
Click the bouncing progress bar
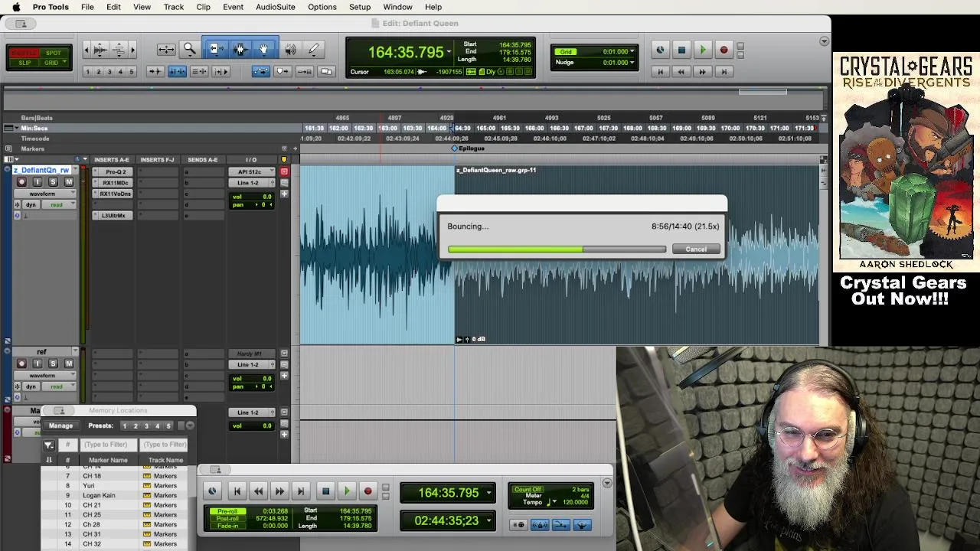[557, 249]
